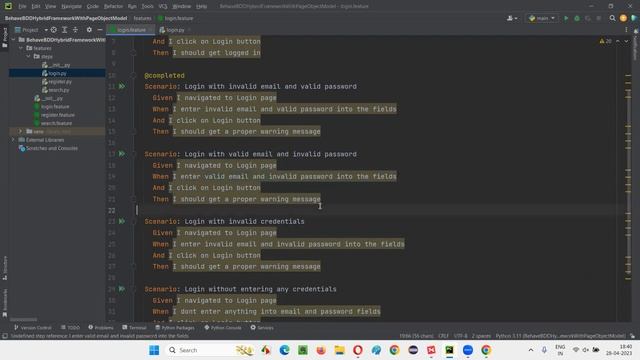This screenshot has width=640, height=360.
Task: Select register.feature in project tree
Action: point(58,115)
